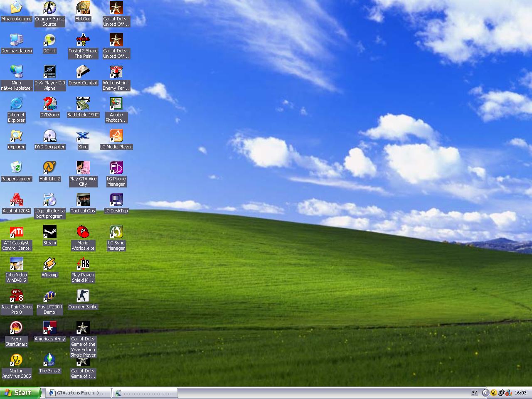Select DivX Player 2.0 Alpha shortcut
Screen dimensions: 532x399
point(49,71)
